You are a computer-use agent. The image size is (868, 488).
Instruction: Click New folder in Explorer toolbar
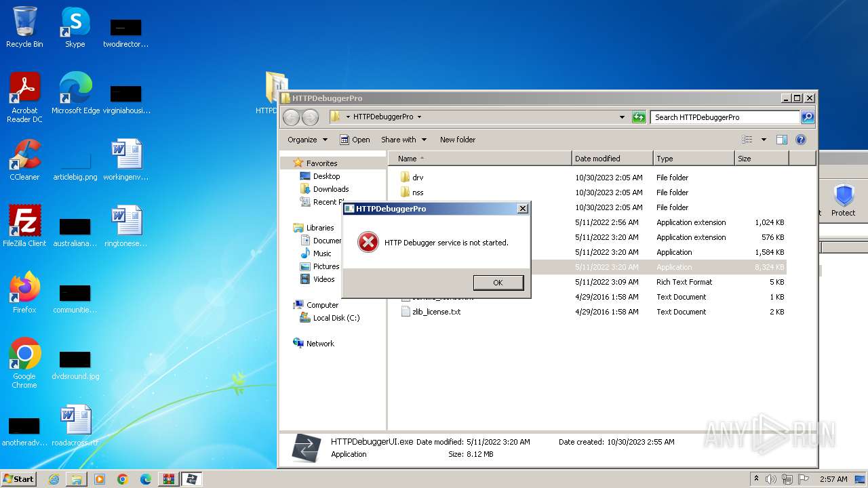coord(458,140)
